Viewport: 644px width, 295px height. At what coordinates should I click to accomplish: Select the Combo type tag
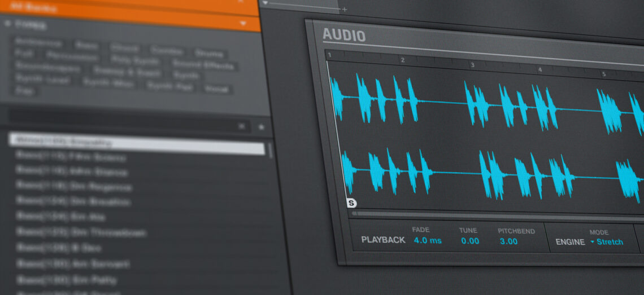(x=166, y=51)
